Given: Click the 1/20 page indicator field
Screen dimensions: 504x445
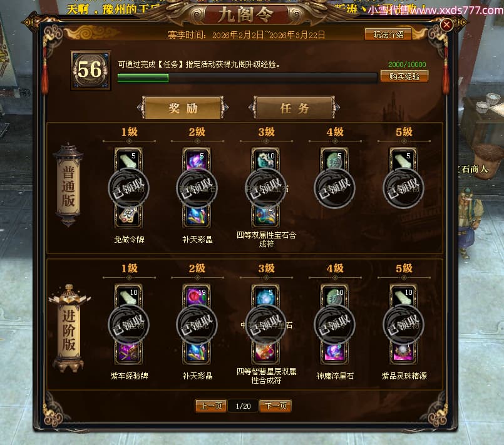Looking at the screenshot, I should (243, 406).
